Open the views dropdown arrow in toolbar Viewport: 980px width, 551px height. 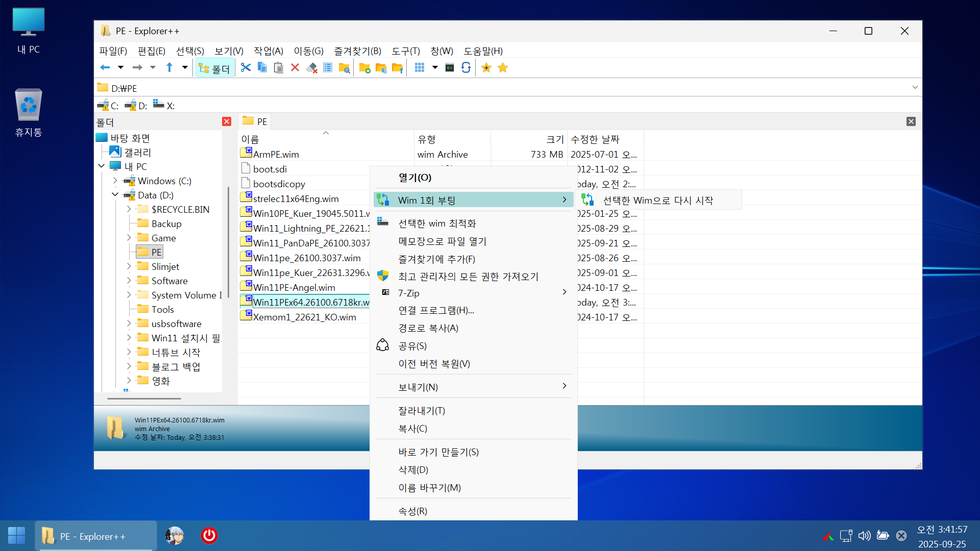pyautogui.click(x=435, y=68)
